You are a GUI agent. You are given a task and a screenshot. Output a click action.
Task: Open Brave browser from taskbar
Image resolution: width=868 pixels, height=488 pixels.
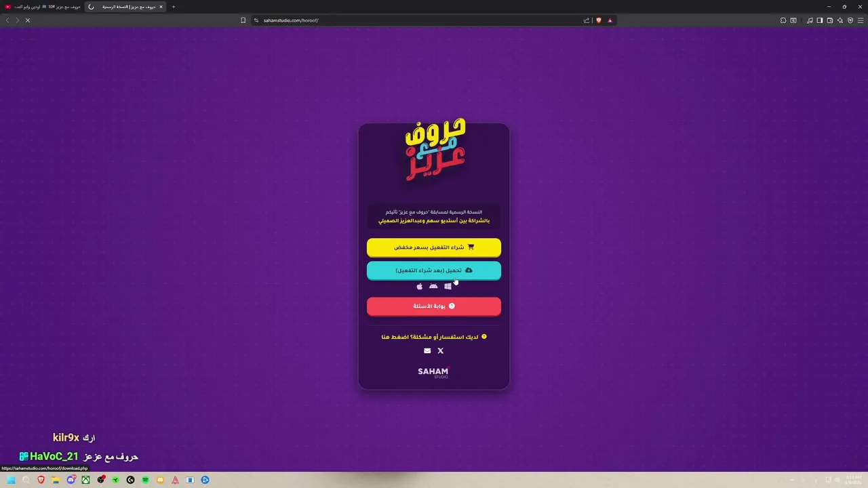point(41,480)
